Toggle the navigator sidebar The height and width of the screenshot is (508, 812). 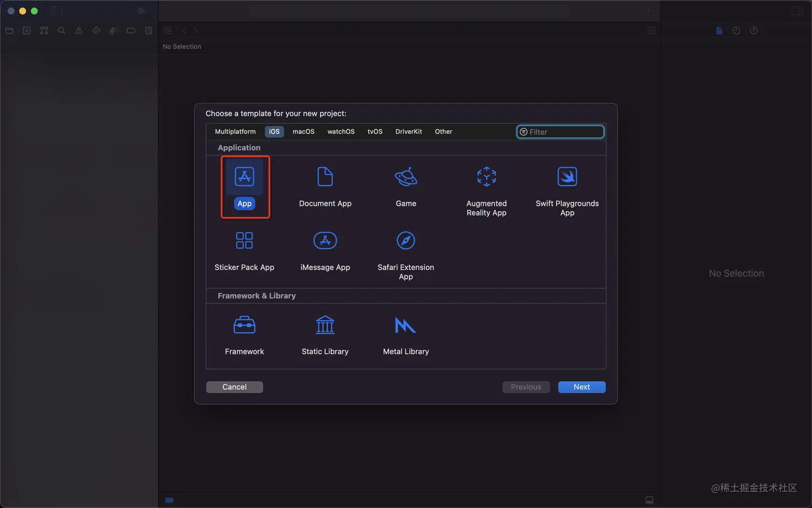click(x=56, y=11)
